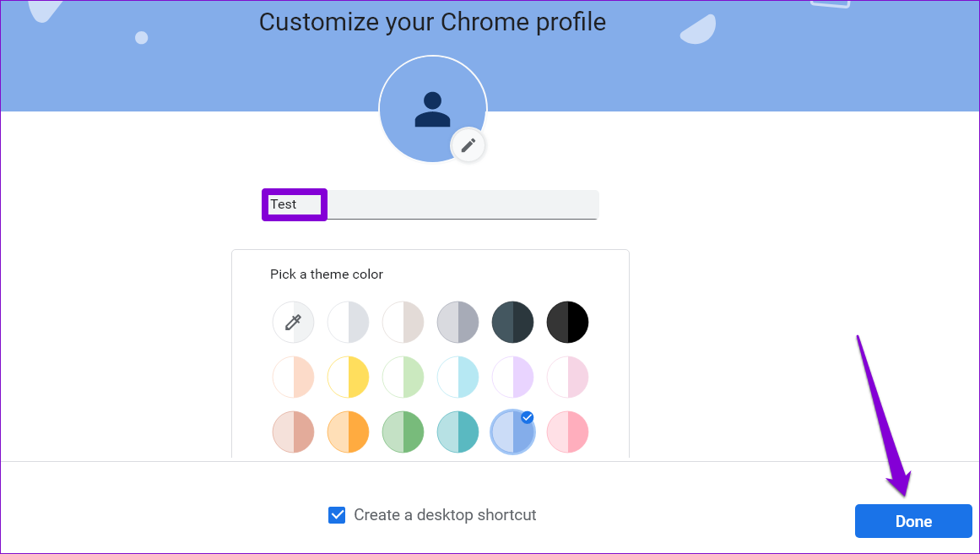Pick the green theme color
Image resolution: width=980 pixels, height=554 pixels.
(403, 432)
